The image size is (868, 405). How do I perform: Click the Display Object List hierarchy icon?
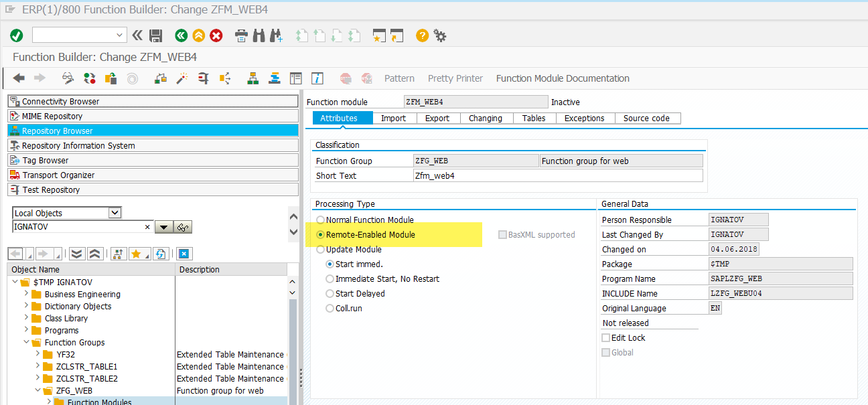coord(253,78)
